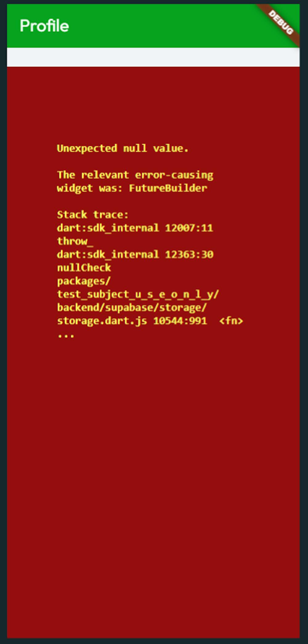Click the light gray strip below app bar
This screenshot has width=308, height=644.
pyautogui.click(x=153, y=57)
